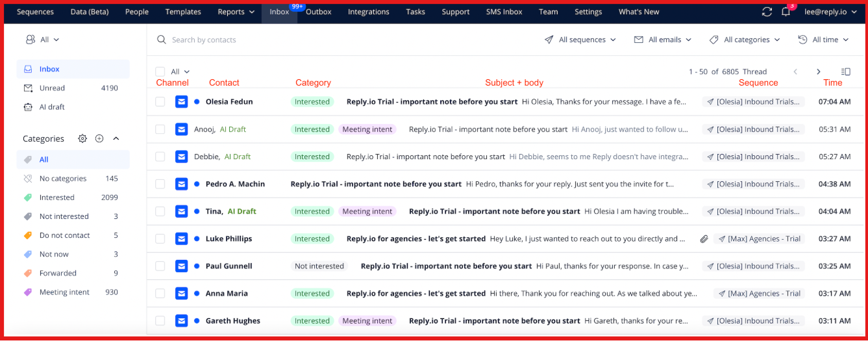Switch to the Templates tab
Image resolution: width=868 pixels, height=343 pixels.
(183, 12)
